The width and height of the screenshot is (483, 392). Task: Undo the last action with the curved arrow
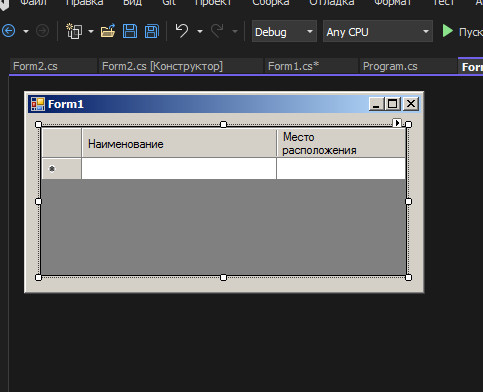[182, 31]
